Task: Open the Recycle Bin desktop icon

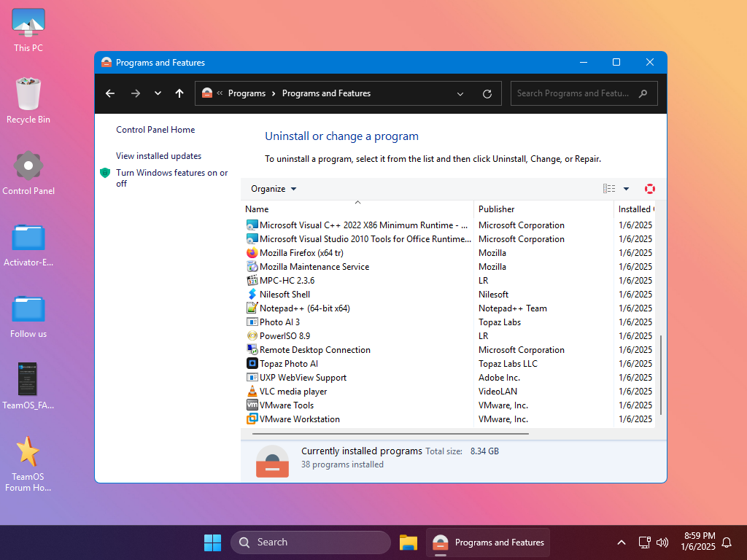Action: [28, 101]
